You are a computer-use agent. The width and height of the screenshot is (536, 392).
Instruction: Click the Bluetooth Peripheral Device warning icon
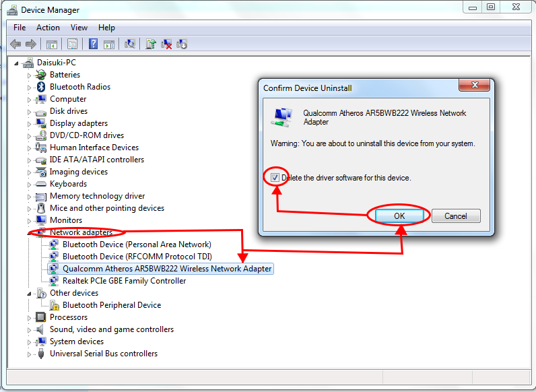coord(55,305)
